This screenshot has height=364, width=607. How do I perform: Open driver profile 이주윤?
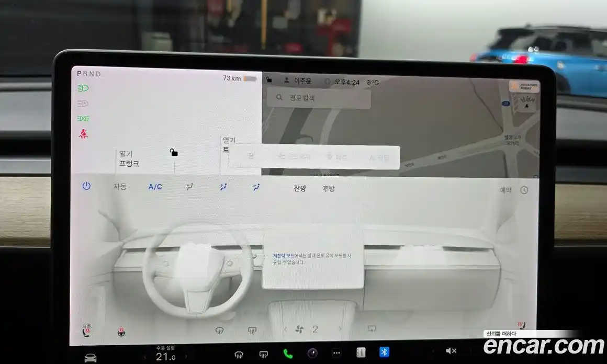297,81
